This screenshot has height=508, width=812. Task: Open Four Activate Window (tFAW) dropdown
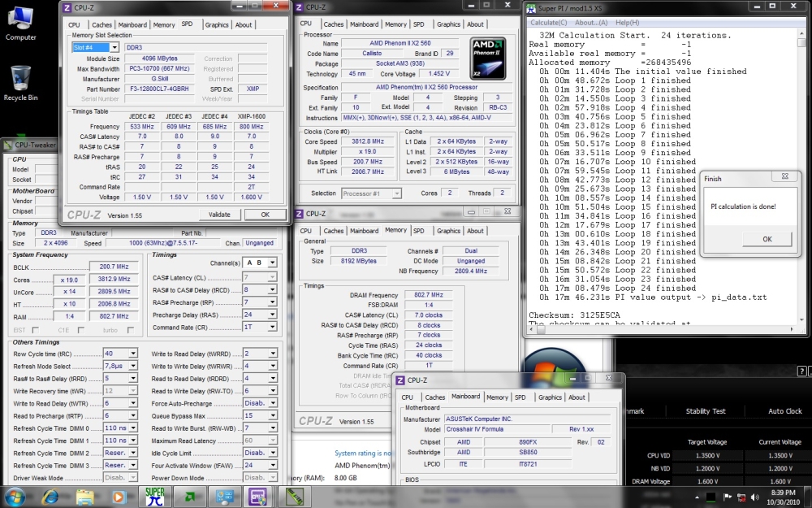pyautogui.click(x=272, y=466)
